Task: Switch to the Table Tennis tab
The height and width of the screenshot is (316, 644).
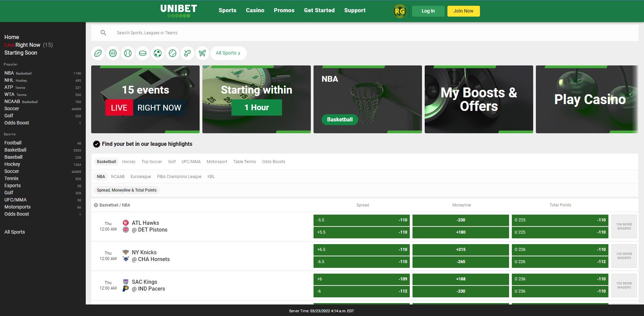Action: click(x=244, y=162)
